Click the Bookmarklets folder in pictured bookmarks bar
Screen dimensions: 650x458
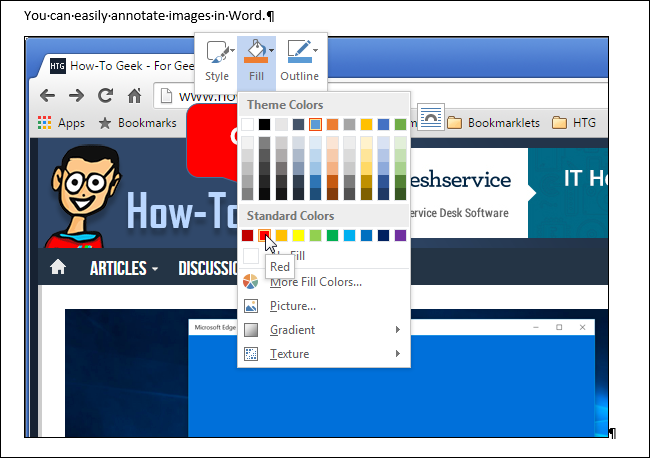pyautogui.click(x=494, y=123)
